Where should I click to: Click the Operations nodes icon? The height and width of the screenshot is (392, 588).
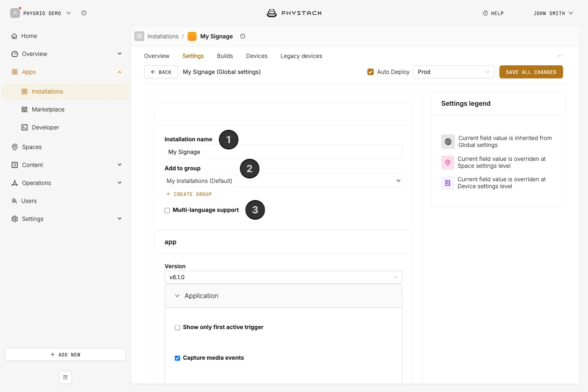tap(15, 183)
